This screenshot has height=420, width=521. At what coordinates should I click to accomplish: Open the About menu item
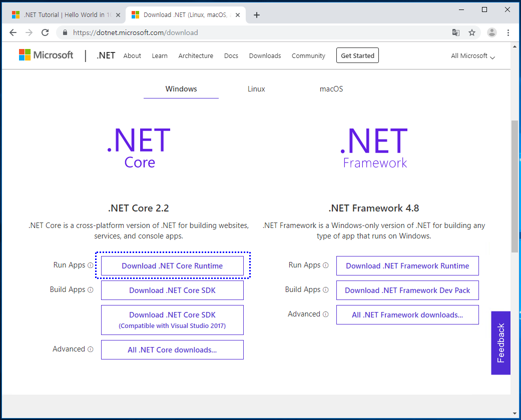click(132, 56)
